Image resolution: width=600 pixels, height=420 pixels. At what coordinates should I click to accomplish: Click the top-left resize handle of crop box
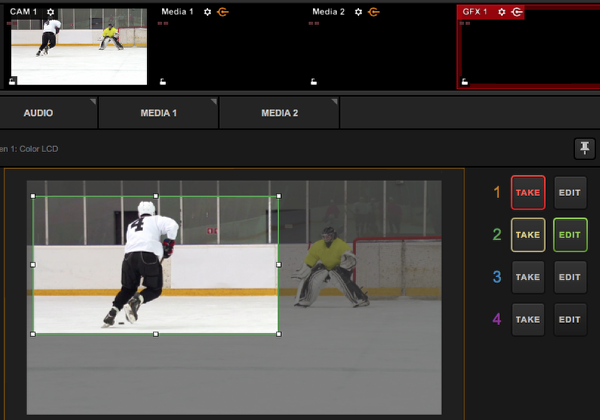(x=33, y=196)
